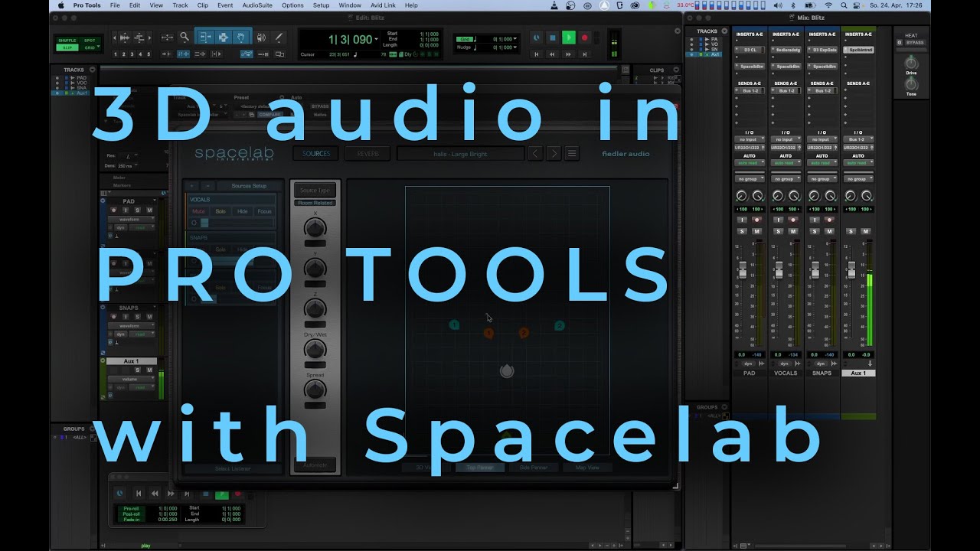
Task: Open the Mix window Tracks list menu
Action: (726, 31)
